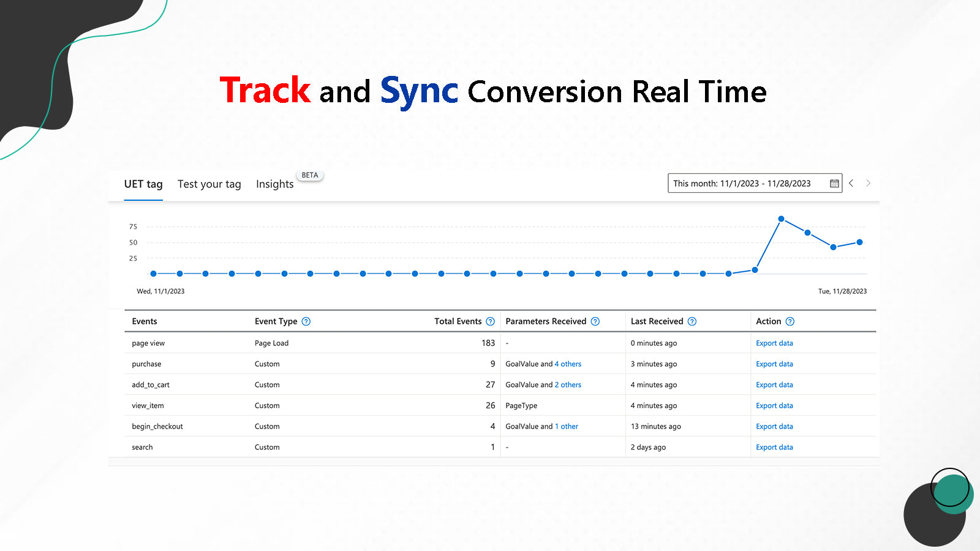980x551 pixels.
Task: Select the 'search' event name
Action: (142, 448)
